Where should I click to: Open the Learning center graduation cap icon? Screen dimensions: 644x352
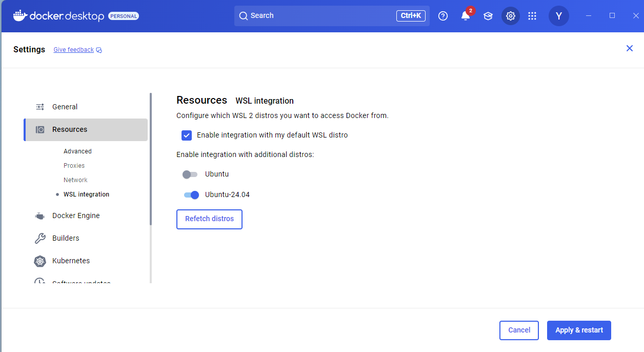(488, 16)
